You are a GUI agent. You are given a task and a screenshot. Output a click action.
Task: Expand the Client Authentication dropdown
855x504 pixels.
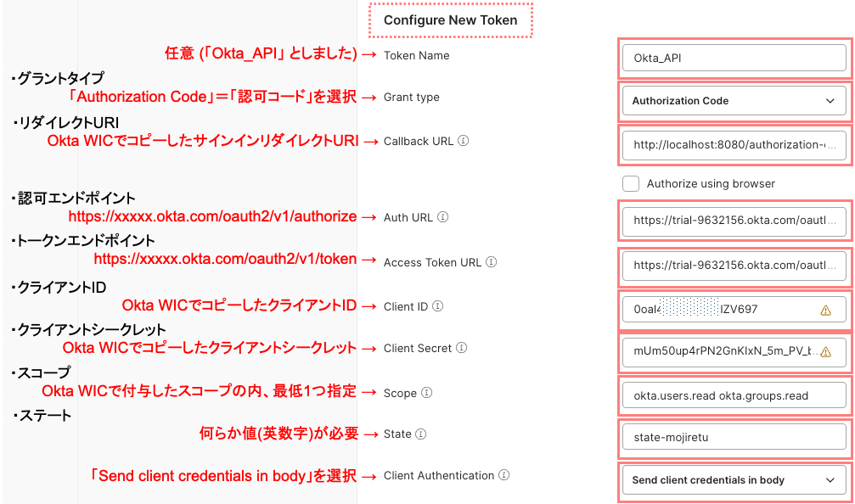[x=734, y=480]
